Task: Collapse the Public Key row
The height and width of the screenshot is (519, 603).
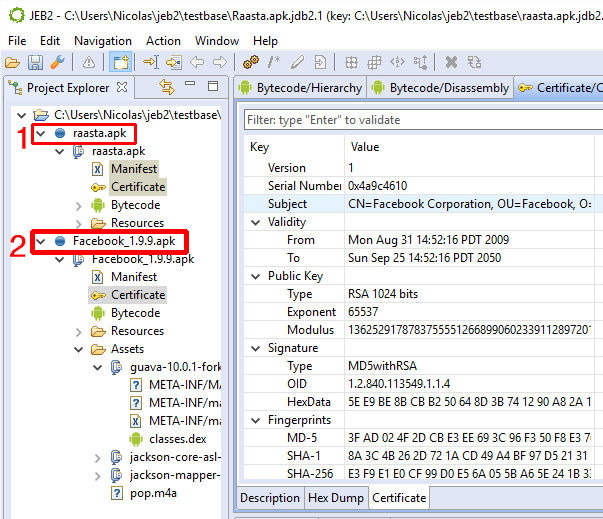Action: [x=255, y=276]
